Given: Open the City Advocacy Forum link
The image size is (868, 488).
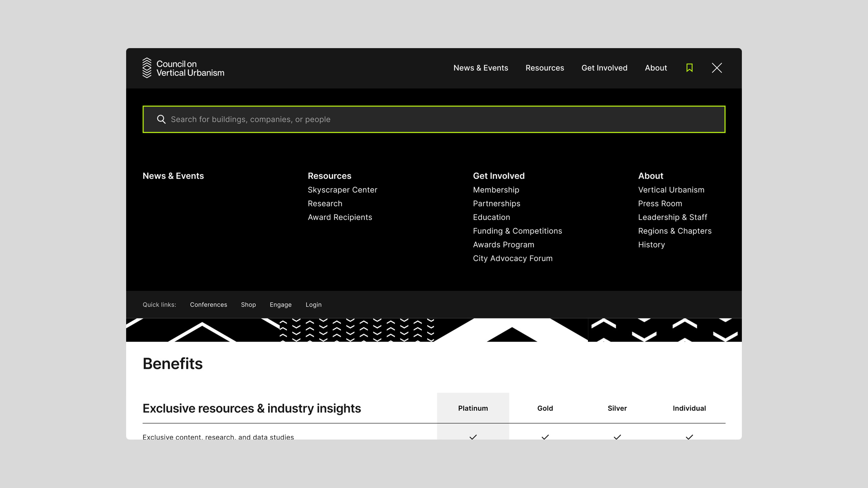Looking at the screenshot, I should (x=513, y=258).
